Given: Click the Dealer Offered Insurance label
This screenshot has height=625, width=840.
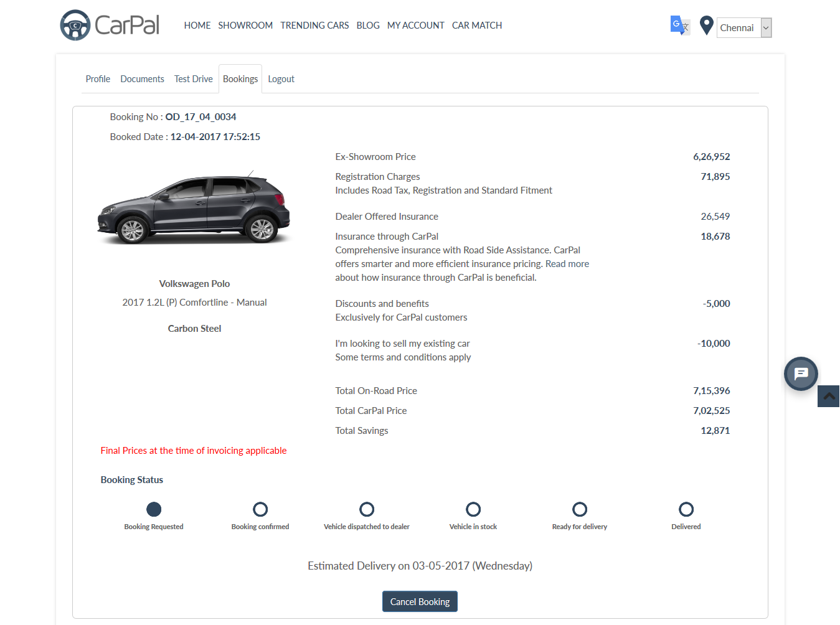Looking at the screenshot, I should pyautogui.click(x=387, y=217).
